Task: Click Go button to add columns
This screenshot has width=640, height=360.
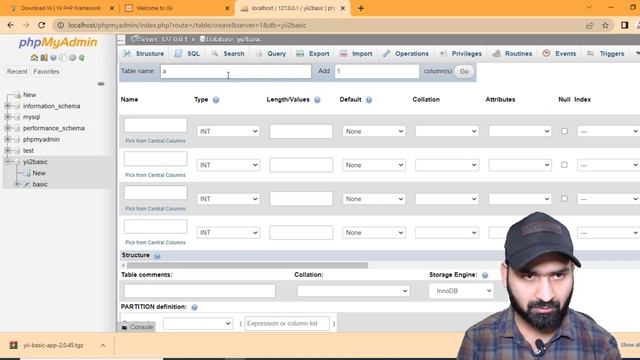Action: tap(464, 71)
